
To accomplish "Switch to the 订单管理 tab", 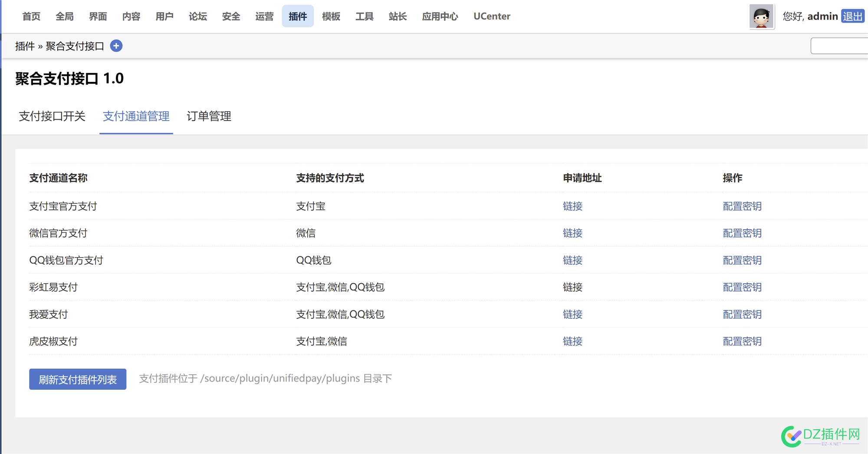I will point(209,116).
